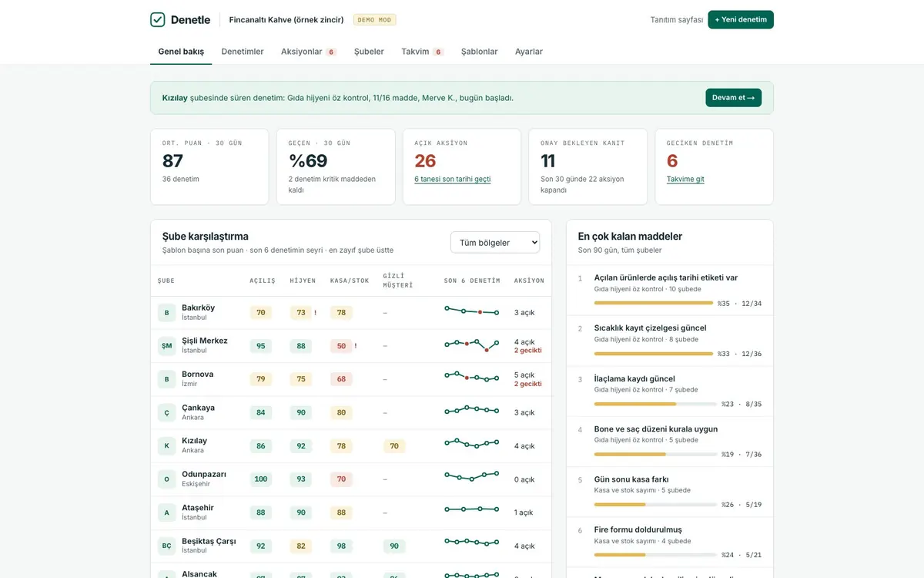This screenshot has width=924, height=578.
Task: Open the Şablonlar tab
Action: coord(479,52)
